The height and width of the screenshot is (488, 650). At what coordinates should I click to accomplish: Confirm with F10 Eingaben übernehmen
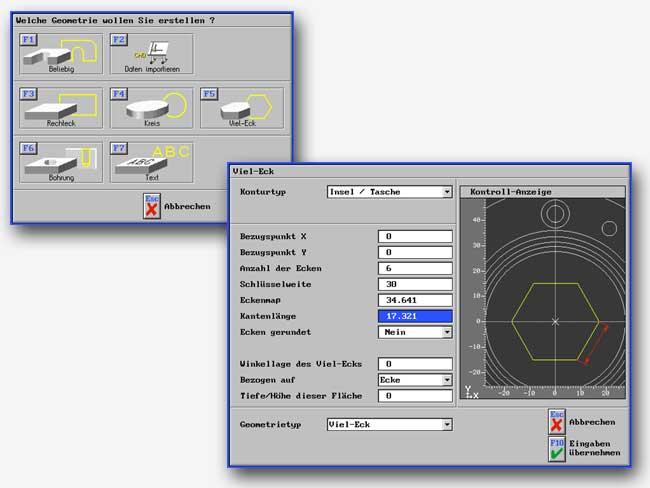coord(558,448)
